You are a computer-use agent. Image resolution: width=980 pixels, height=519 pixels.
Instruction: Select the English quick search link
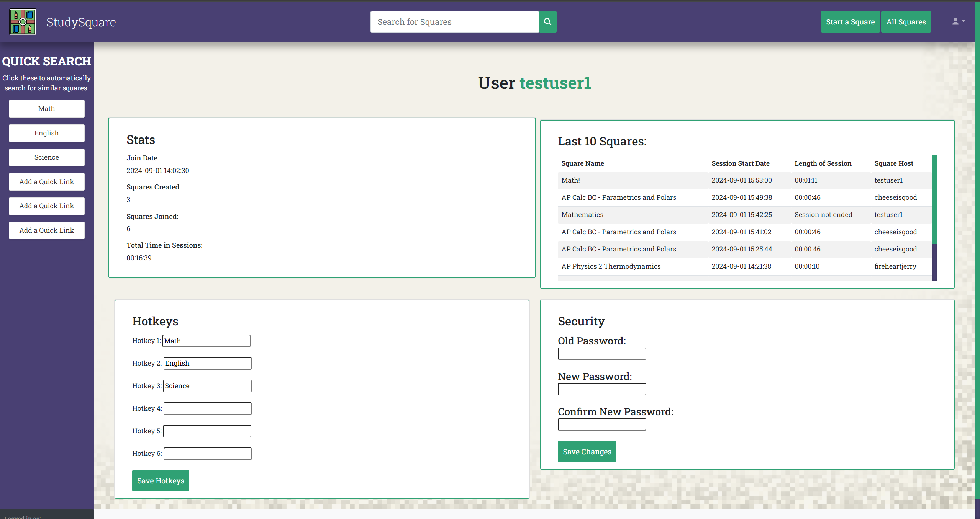tap(46, 133)
